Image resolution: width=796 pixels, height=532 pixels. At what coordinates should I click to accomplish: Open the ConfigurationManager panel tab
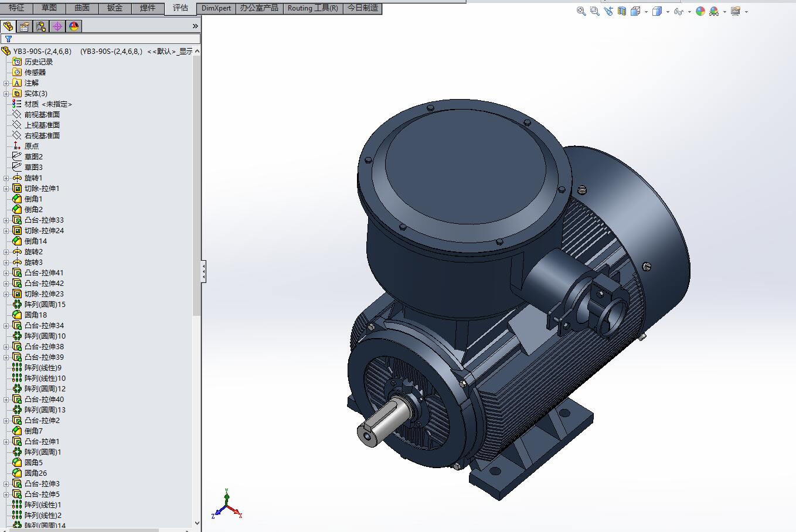coord(41,26)
